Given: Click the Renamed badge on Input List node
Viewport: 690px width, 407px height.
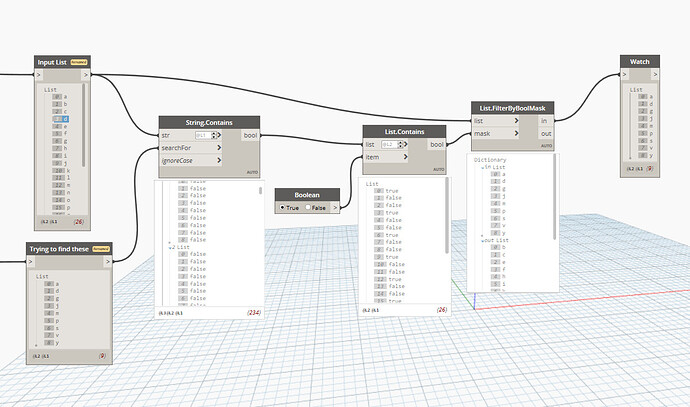Looking at the screenshot, I should (79, 62).
